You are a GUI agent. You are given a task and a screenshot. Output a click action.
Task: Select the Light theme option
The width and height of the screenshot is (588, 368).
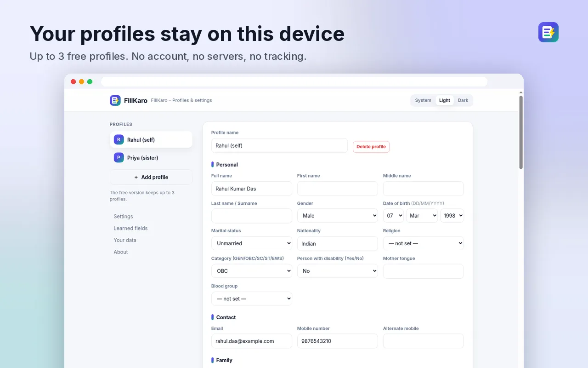pos(445,100)
